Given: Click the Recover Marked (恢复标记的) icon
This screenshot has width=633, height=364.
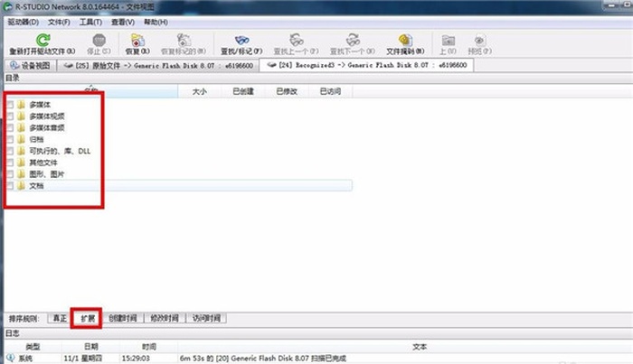Looking at the screenshot, I should (184, 41).
